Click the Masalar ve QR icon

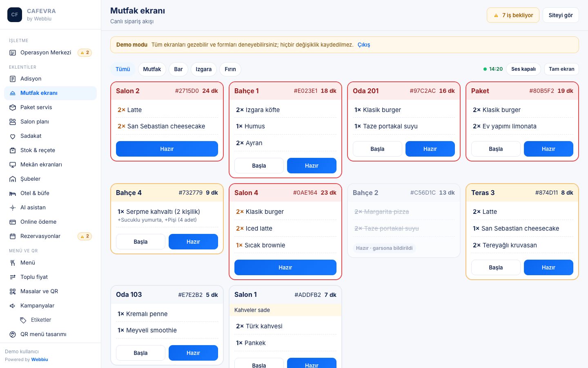pyautogui.click(x=13, y=292)
